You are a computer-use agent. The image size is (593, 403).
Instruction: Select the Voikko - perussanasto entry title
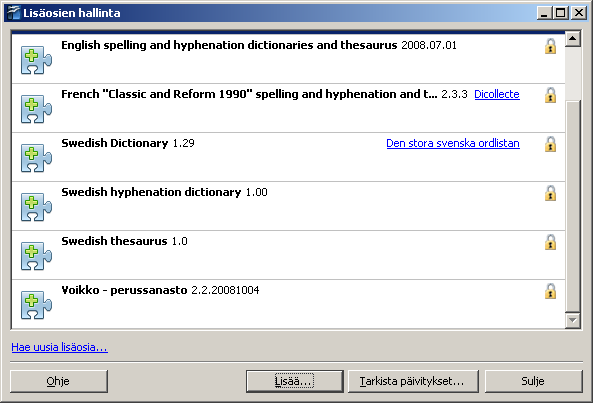(x=124, y=290)
